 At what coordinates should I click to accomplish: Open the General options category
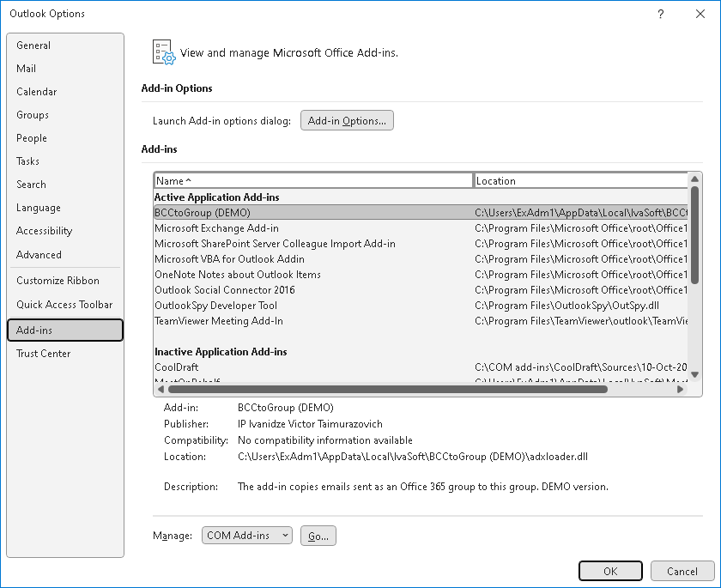(x=65, y=45)
